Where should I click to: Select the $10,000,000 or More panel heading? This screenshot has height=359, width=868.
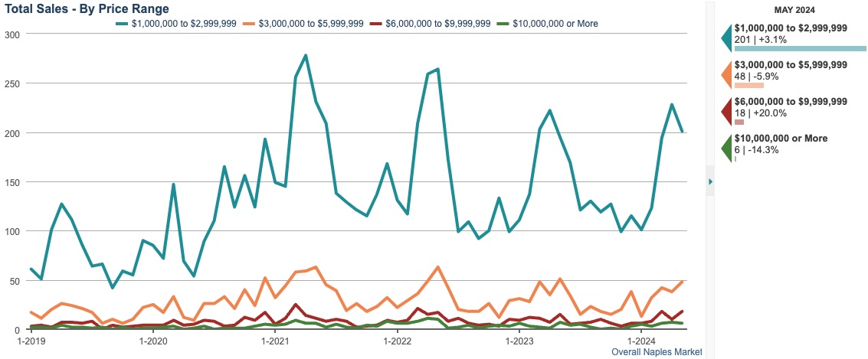[x=781, y=139]
